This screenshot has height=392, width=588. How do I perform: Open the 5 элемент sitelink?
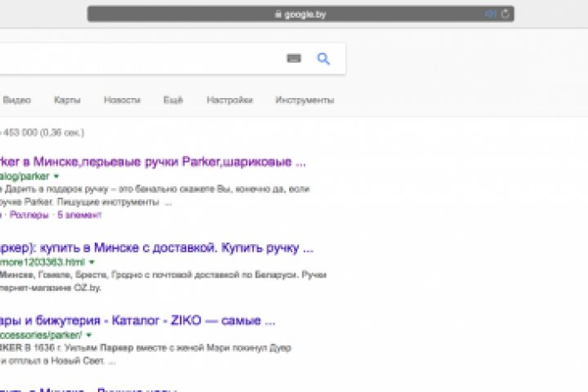tap(79, 215)
